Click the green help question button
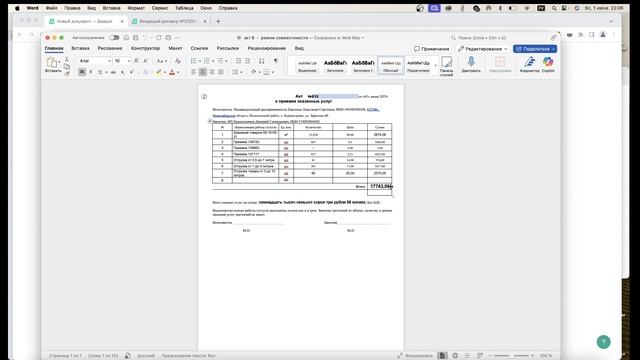 (603, 342)
